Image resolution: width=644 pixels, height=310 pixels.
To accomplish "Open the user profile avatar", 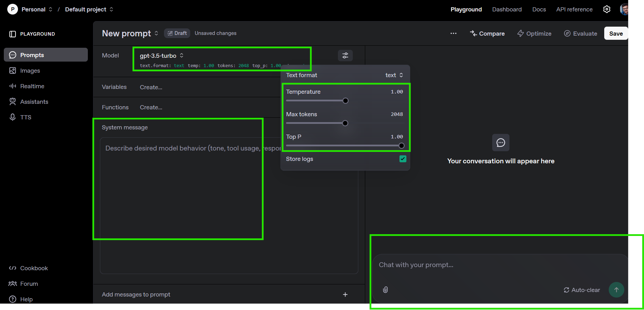I will 624,9.
